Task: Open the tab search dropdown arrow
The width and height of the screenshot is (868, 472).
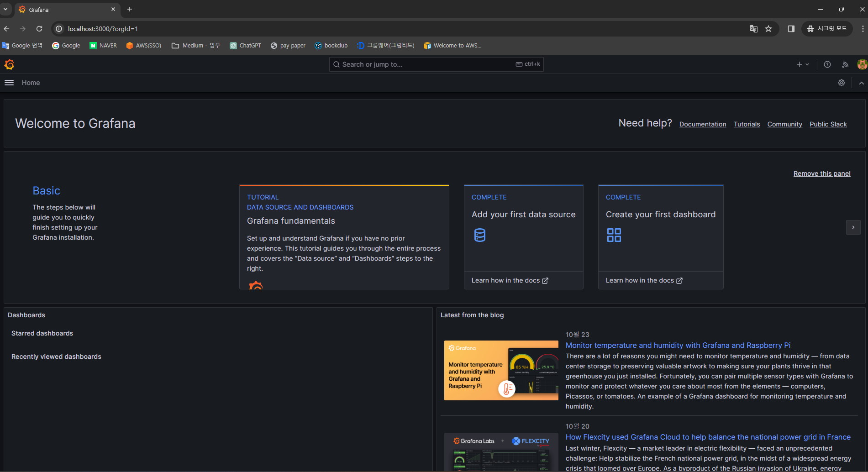Action: (5, 9)
